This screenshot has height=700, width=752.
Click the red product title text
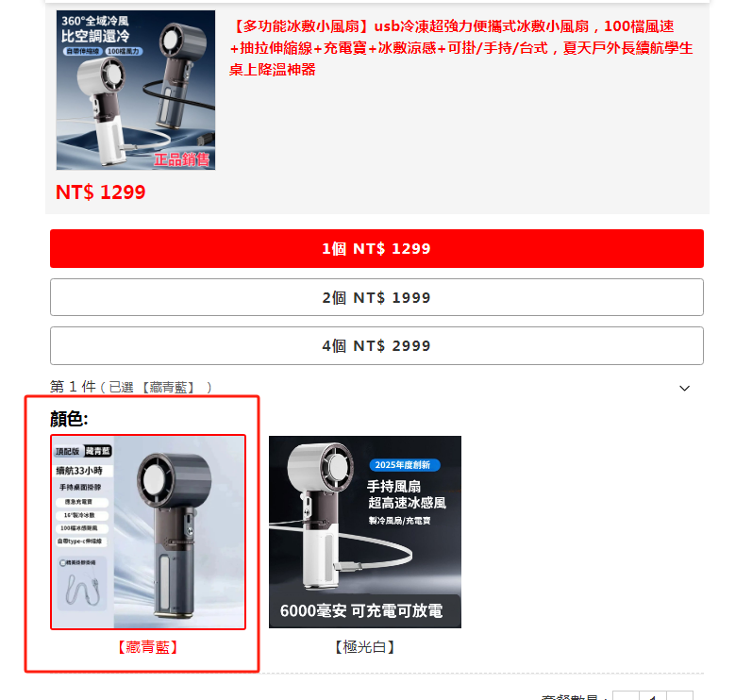(460, 47)
